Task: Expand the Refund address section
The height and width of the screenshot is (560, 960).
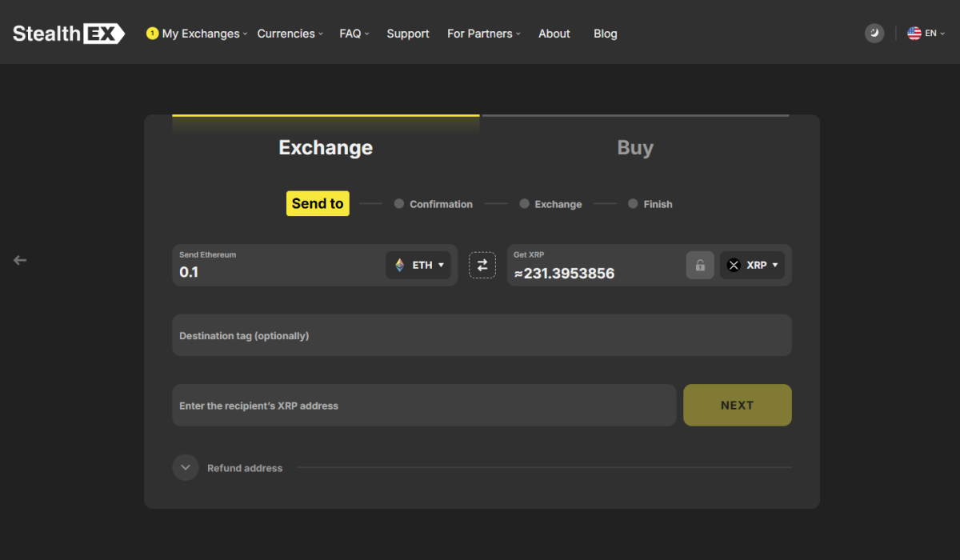Action: click(186, 467)
